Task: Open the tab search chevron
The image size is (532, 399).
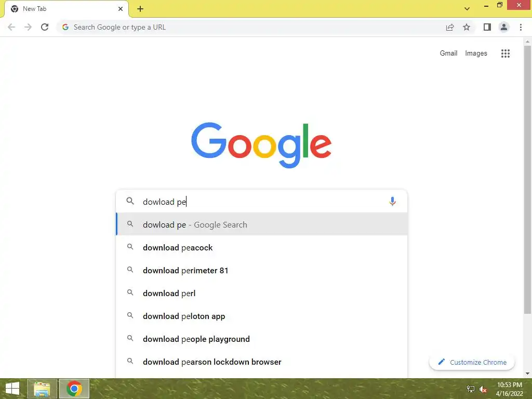Action: (x=467, y=9)
